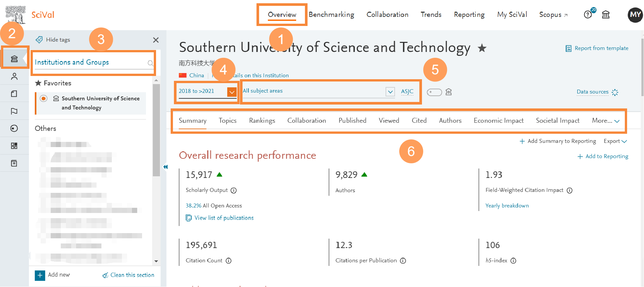Switch to the Economic Impact tab
Screen dimensions: 644x287
click(x=499, y=121)
